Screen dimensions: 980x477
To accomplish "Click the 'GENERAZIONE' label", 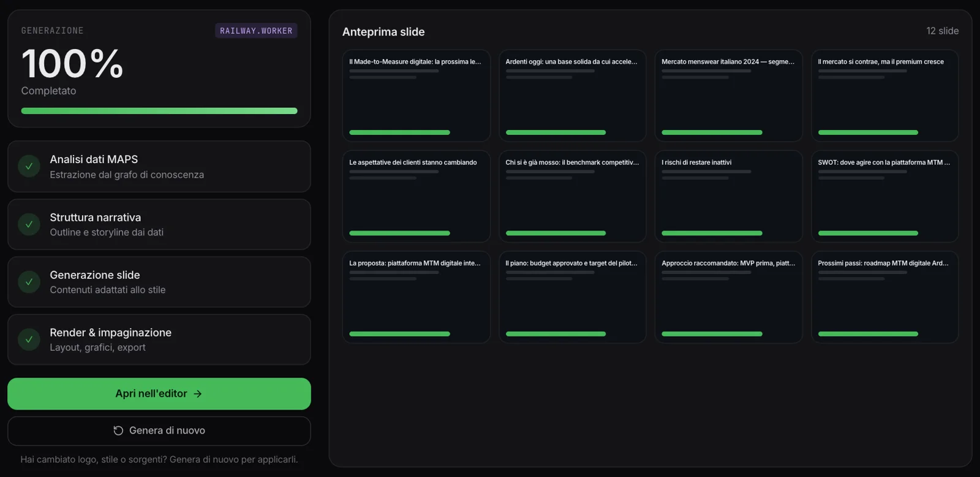I will [x=52, y=31].
